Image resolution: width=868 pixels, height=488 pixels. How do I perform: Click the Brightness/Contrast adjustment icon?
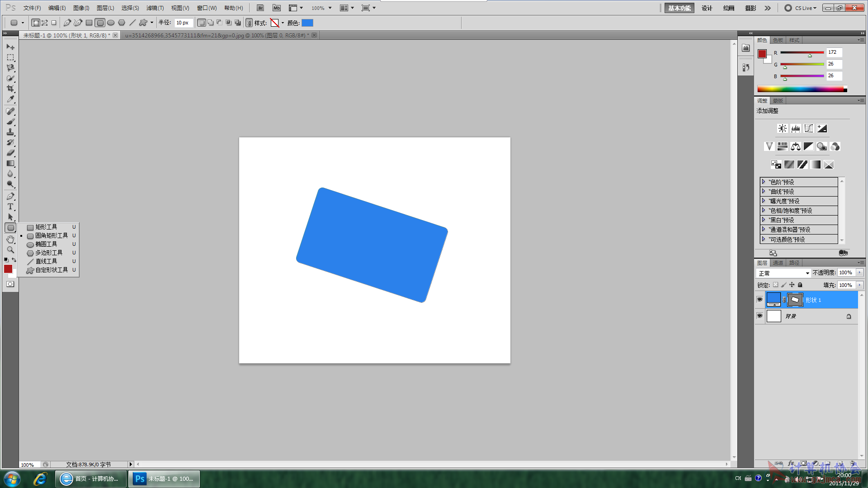point(782,128)
